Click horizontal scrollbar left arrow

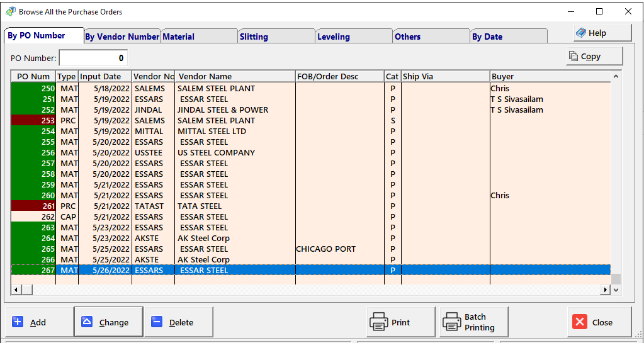tap(16, 290)
